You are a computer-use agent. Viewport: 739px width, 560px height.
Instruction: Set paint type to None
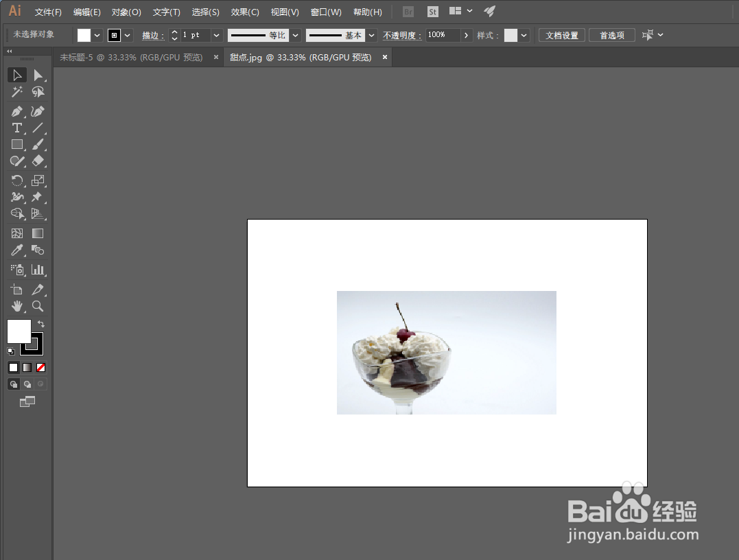(x=41, y=368)
